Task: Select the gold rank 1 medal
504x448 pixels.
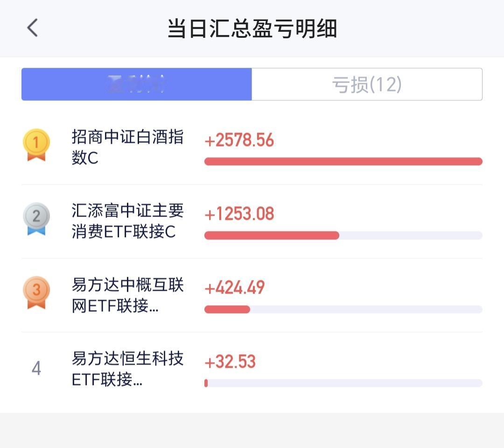Action: point(36,145)
